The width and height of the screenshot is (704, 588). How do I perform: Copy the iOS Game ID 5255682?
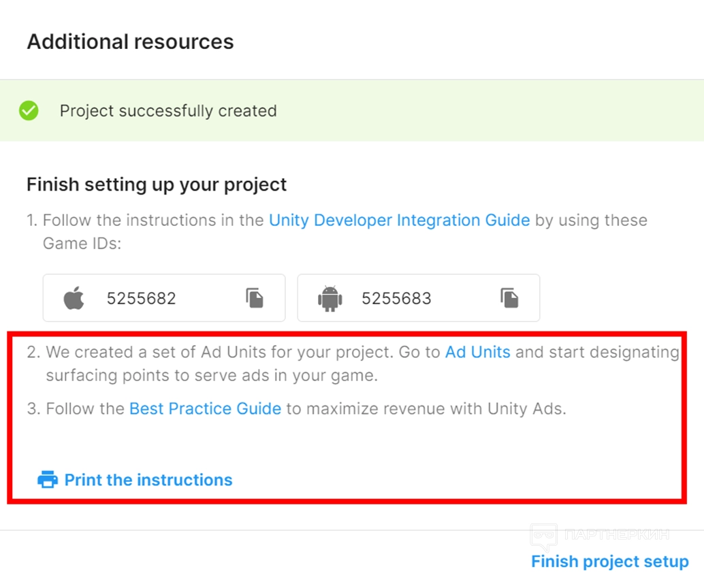pos(255,298)
